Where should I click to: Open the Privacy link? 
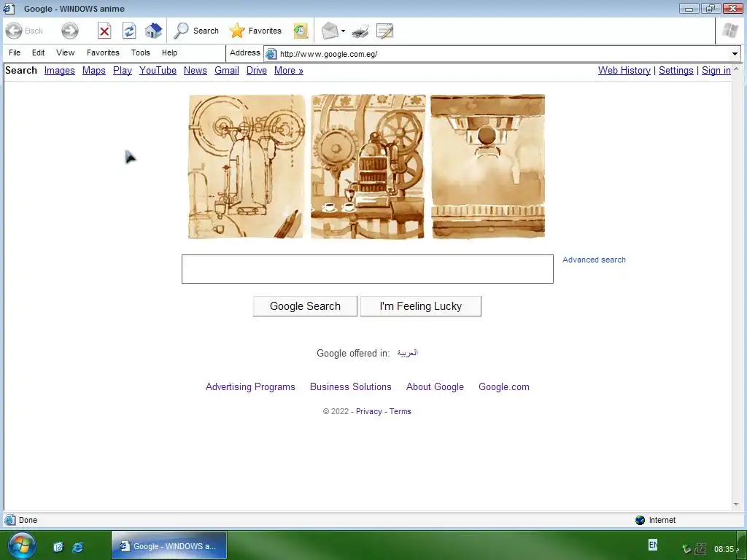(x=368, y=411)
